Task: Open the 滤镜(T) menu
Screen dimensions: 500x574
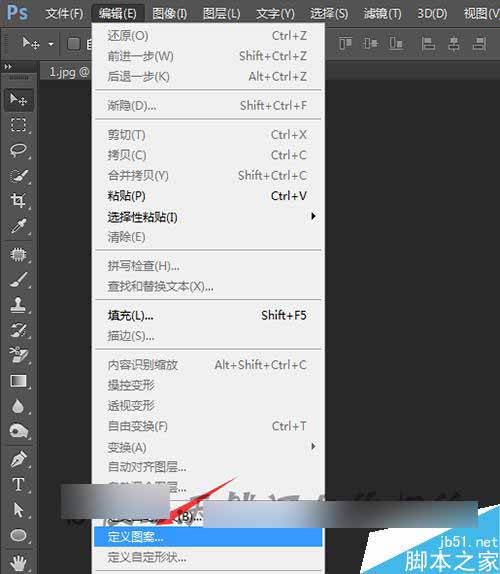Action: coord(383,14)
